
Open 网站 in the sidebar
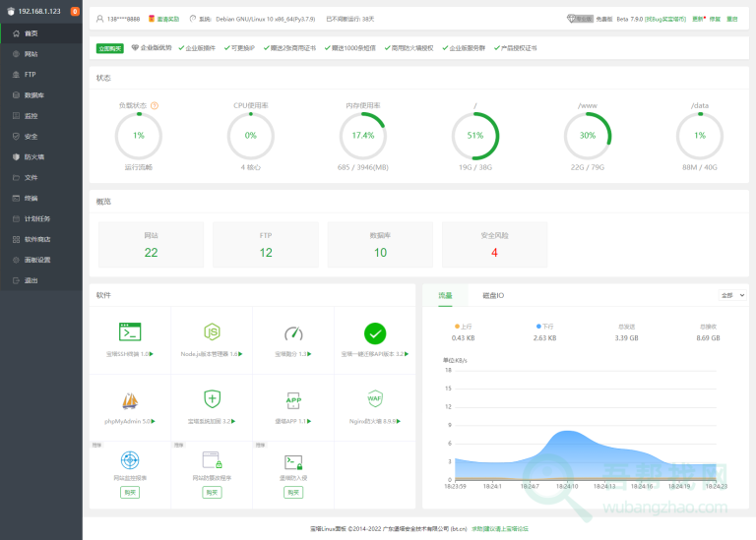[x=31, y=54]
